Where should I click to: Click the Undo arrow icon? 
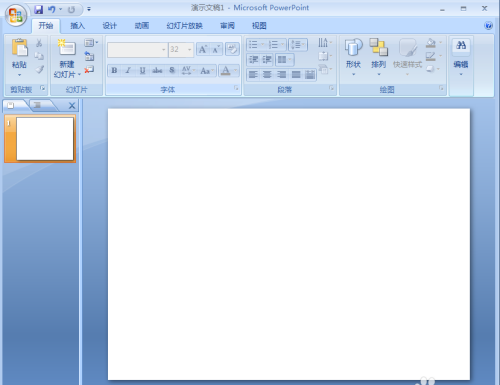pyautogui.click(x=51, y=9)
